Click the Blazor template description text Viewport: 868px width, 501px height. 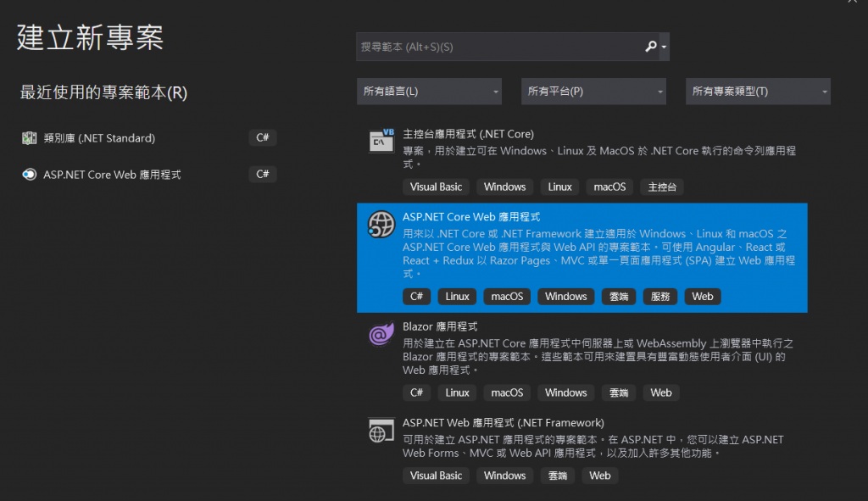[598, 357]
